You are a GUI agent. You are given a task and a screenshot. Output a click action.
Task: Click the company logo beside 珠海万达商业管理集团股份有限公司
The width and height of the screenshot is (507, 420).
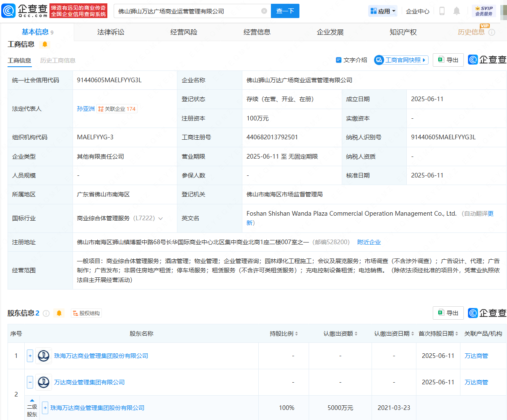tap(44, 355)
